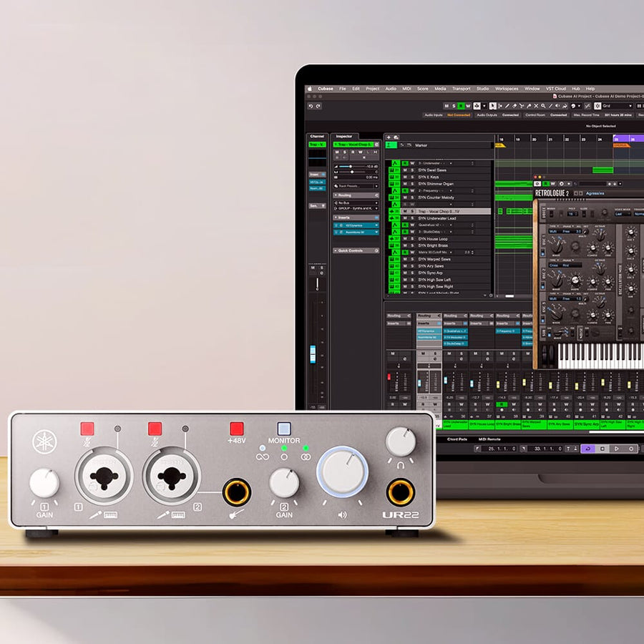Image resolution: width=644 pixels, height=644 pixels.
Task: Switch to the Chord Pads tab
Action: coord(457,439)
